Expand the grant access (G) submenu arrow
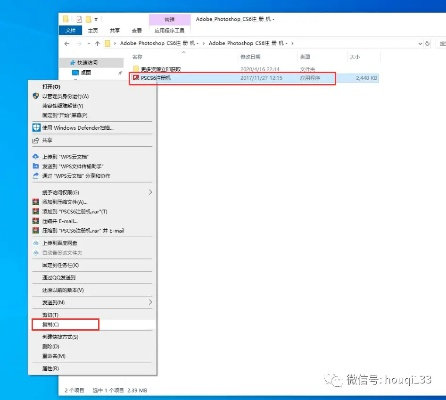Viewport: 446px width, 400px height. (x=150, y=192)
